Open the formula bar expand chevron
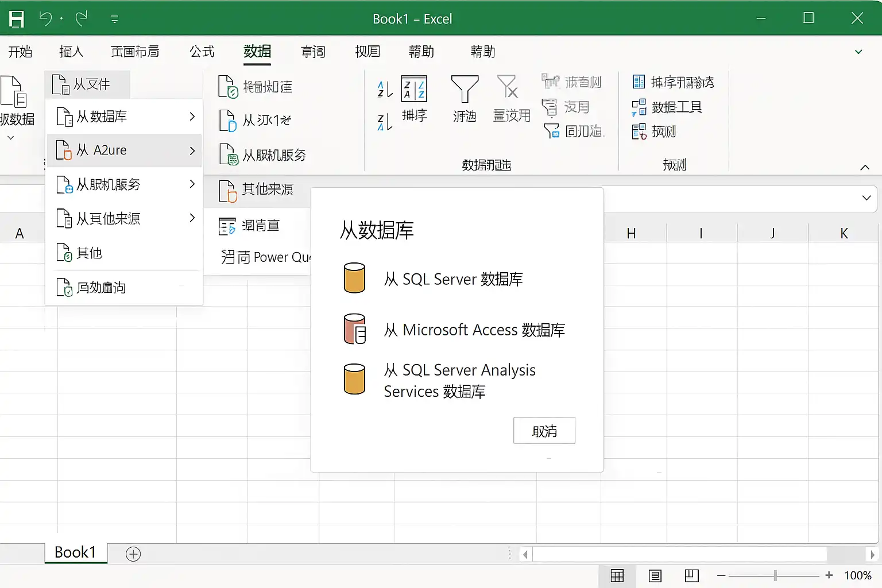 pos(866,198)
